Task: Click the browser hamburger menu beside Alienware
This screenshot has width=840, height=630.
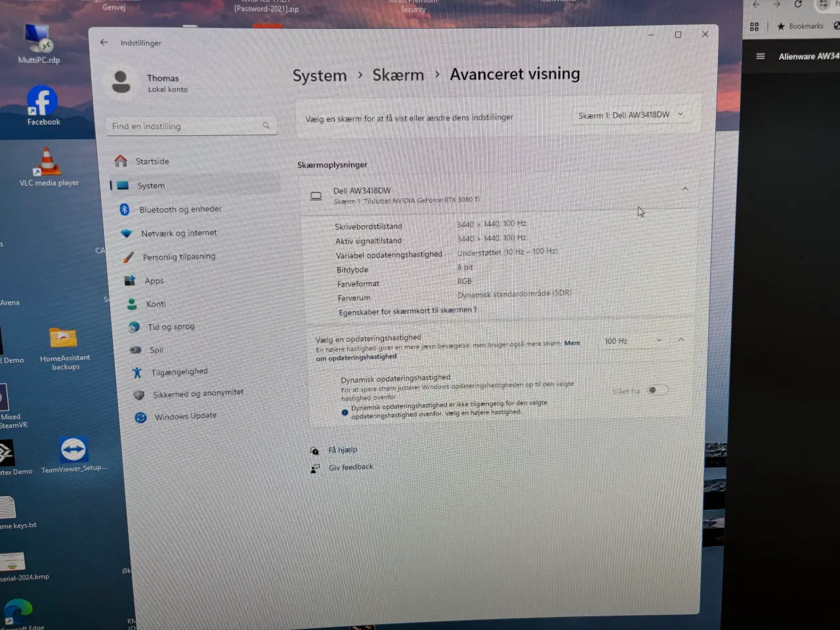Action: click(761, 56)
